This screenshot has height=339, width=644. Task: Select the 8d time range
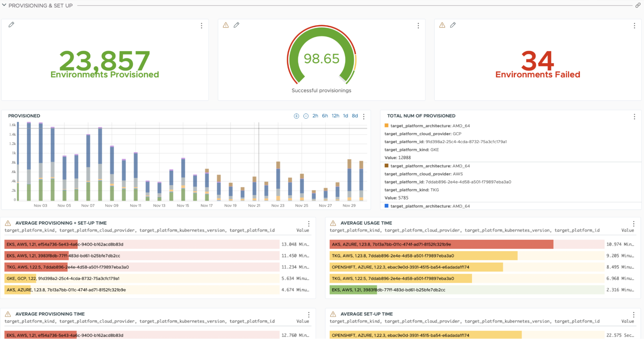pyautogui.click(x=355, y=116)
